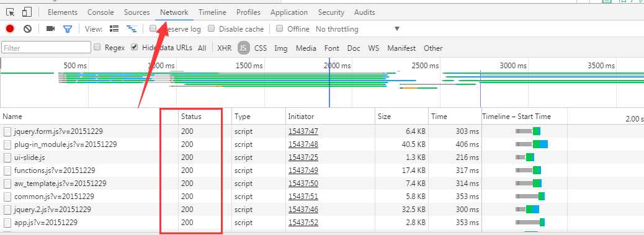Filter requests by XHR
This screenshot has height=235, width=644.
(x=224, y=48)
